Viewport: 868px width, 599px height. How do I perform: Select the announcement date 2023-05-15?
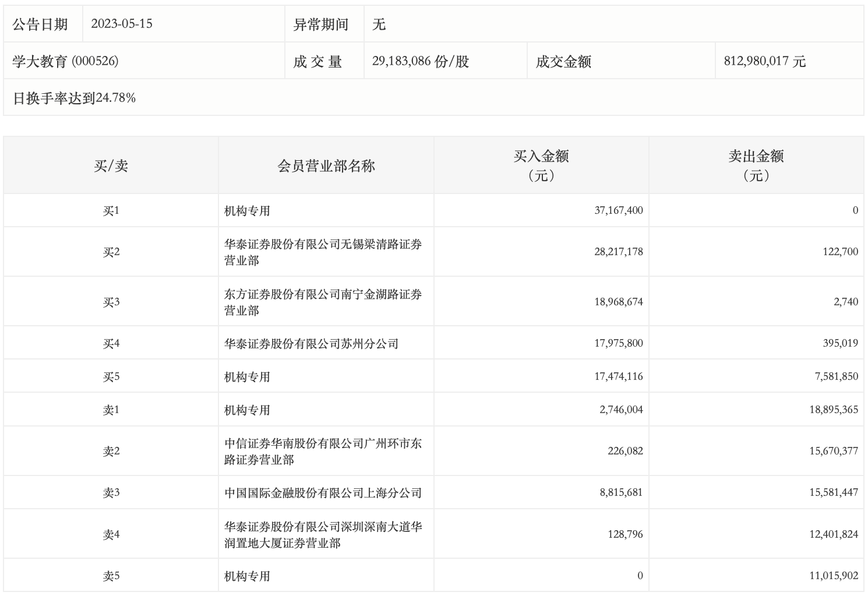coord(122,24)
